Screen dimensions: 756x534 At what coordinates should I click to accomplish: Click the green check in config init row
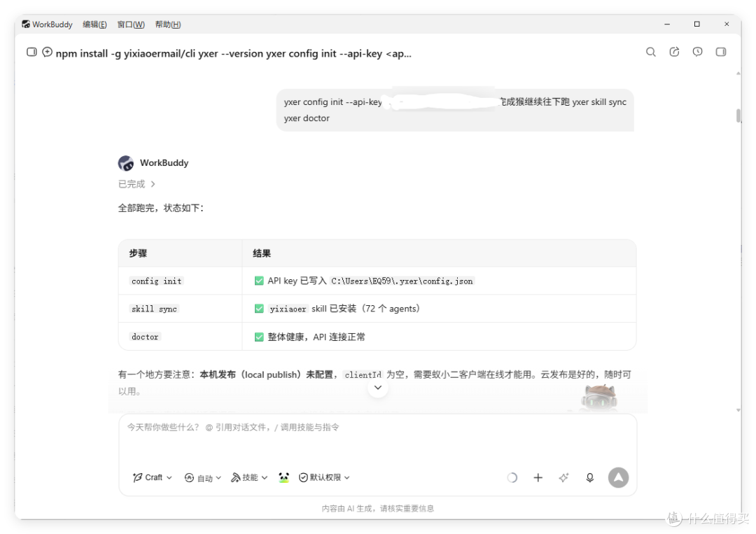coord(259,281)
